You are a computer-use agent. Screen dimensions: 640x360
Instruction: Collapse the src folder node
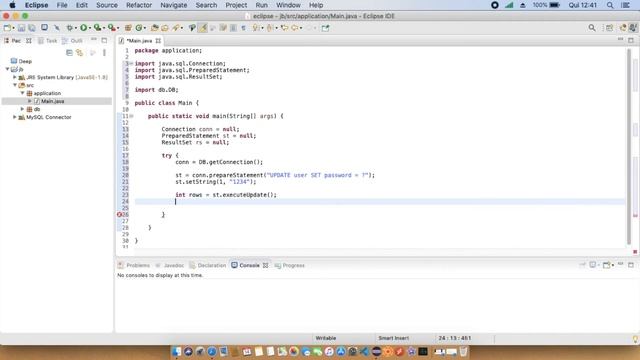click(15, 85)
